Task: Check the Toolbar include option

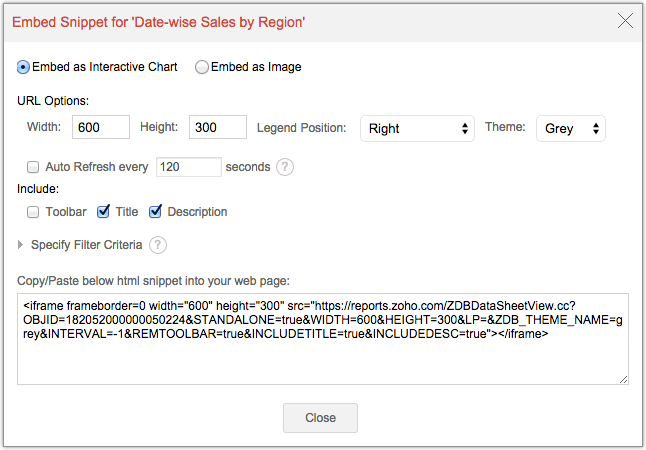Action: 33,212
